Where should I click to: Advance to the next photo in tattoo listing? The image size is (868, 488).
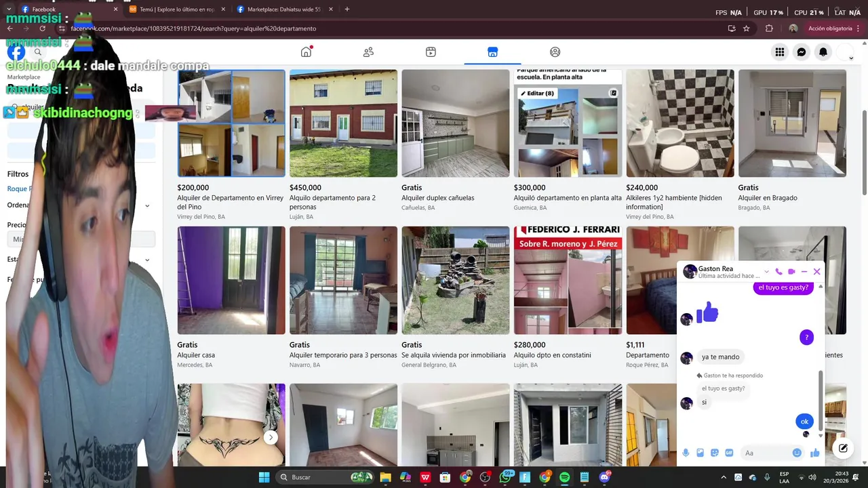271,437
